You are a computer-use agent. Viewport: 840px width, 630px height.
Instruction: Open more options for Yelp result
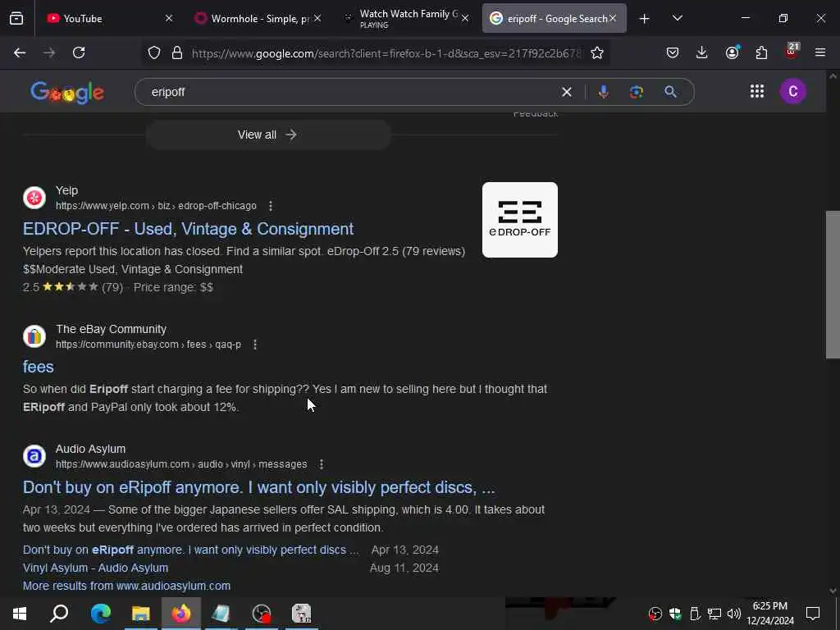click(x=271, y=206)
